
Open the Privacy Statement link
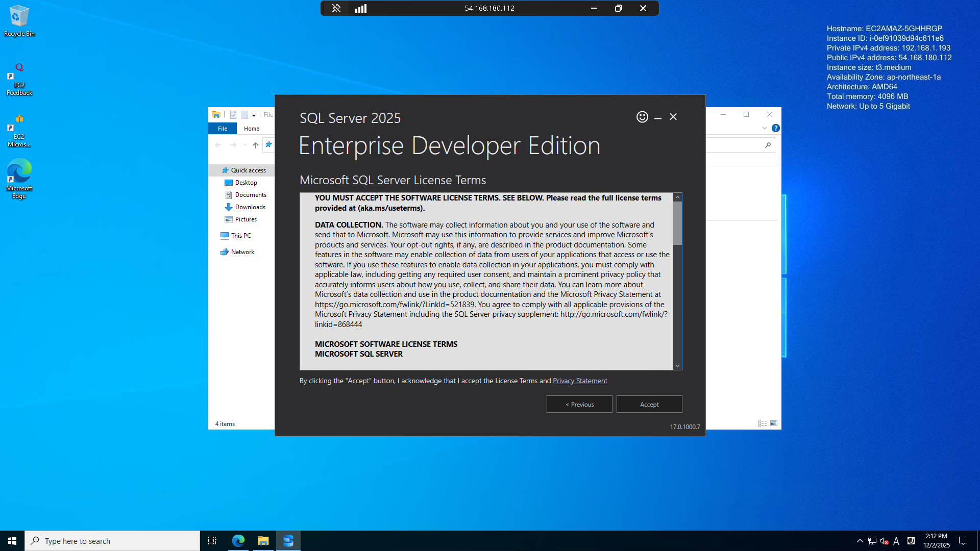[x=580, y=381]
